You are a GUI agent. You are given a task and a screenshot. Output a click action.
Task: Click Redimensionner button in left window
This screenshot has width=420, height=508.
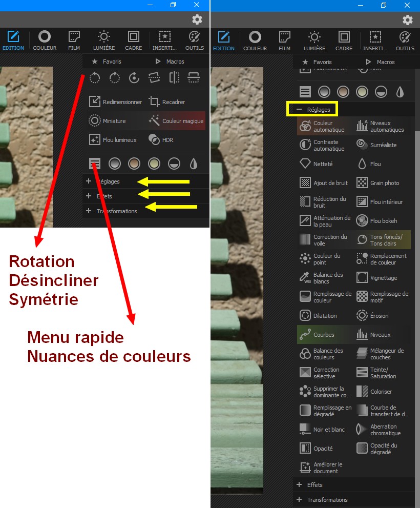[116, 101]
